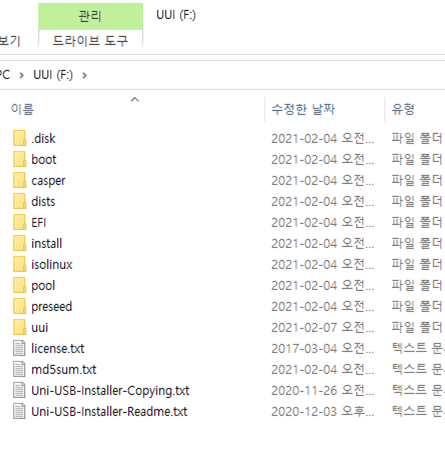The image size is (445, 474).
Task: Select the file name Uni-USB-Installer-Readme.txt
Action: (109, 411)
